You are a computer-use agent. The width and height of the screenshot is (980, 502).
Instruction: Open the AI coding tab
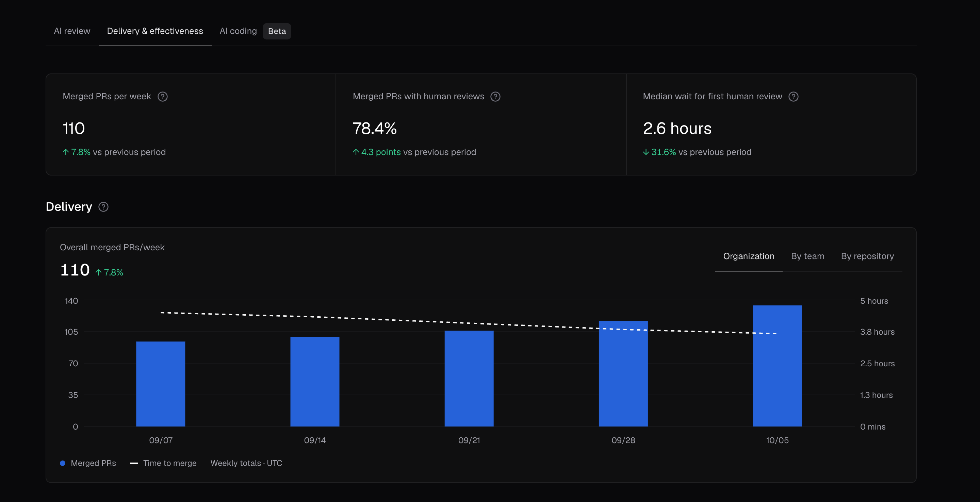238,31
